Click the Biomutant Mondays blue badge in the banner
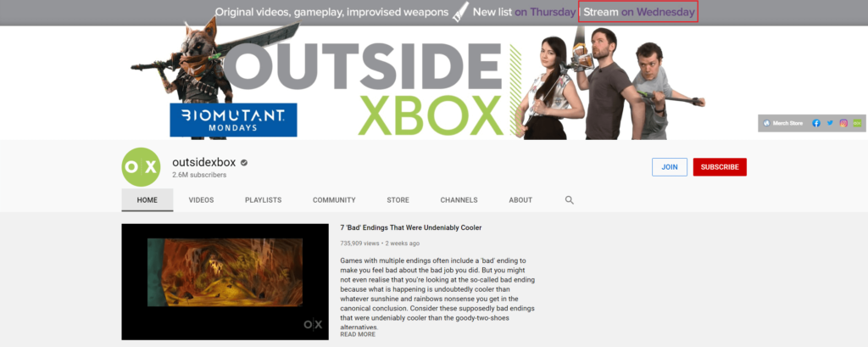Screen dimensions: 868x347 pyautogui.click(x=233, y=120)
